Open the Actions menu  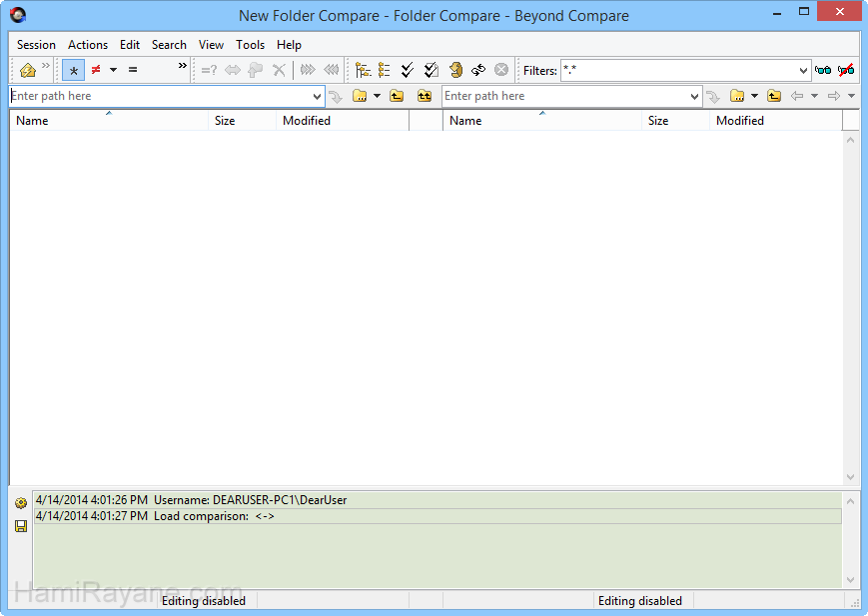(x=88, y=45)
